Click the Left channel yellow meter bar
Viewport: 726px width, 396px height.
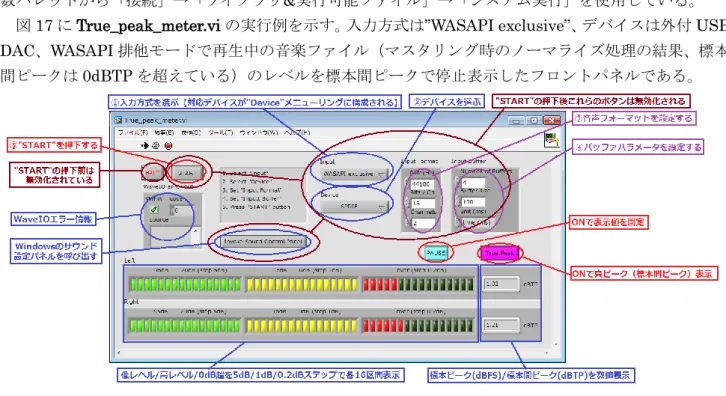tap(301, 284)
